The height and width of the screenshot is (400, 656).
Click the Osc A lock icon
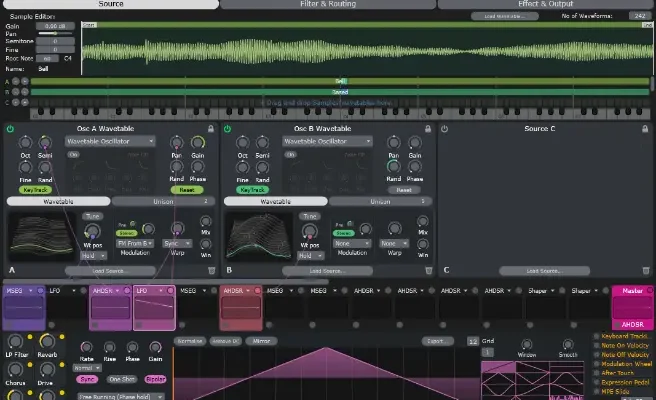pos(211,129)
